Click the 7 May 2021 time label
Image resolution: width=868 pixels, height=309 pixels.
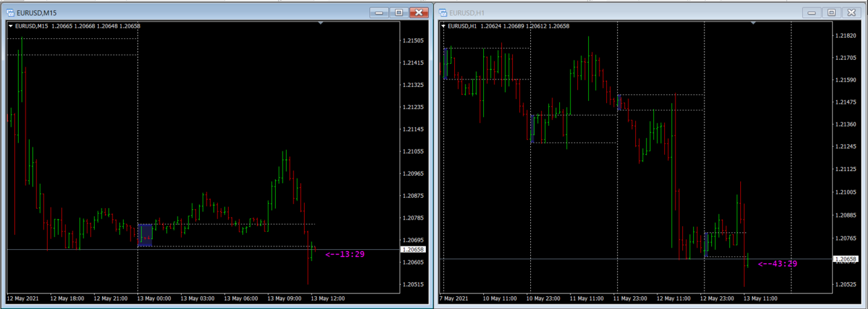point(454,298)
